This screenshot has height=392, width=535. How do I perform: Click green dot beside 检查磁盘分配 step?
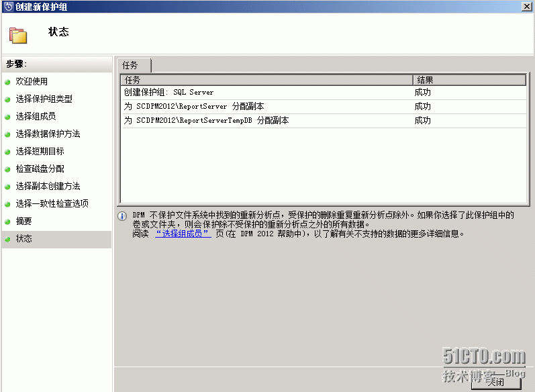(x=7, y=169)
